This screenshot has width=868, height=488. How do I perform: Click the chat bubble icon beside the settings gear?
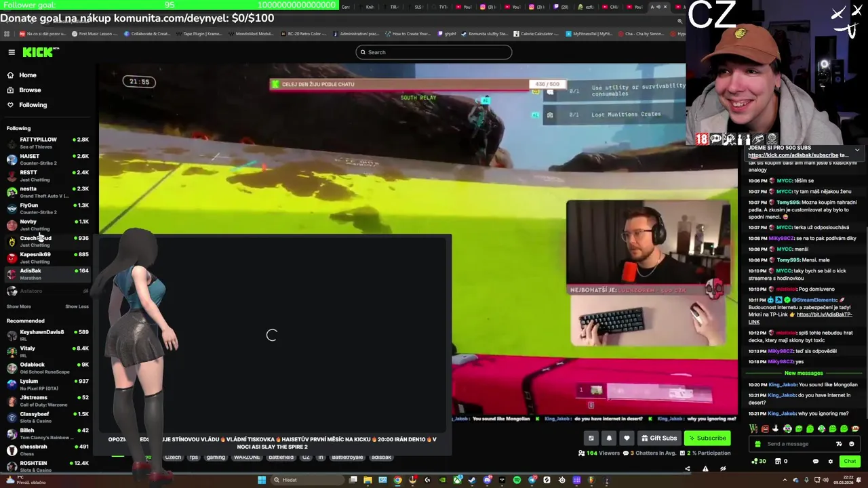pos(815,462)
